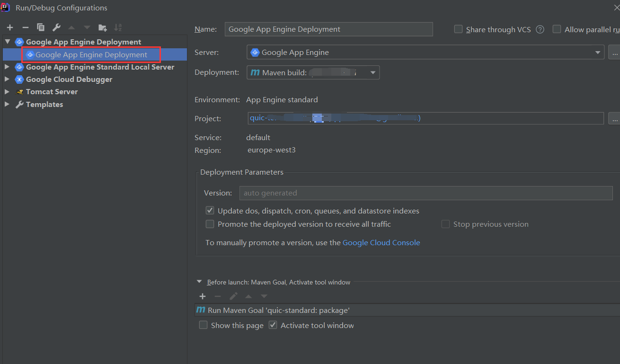Open Share through VCS help icon

point(540,29)
